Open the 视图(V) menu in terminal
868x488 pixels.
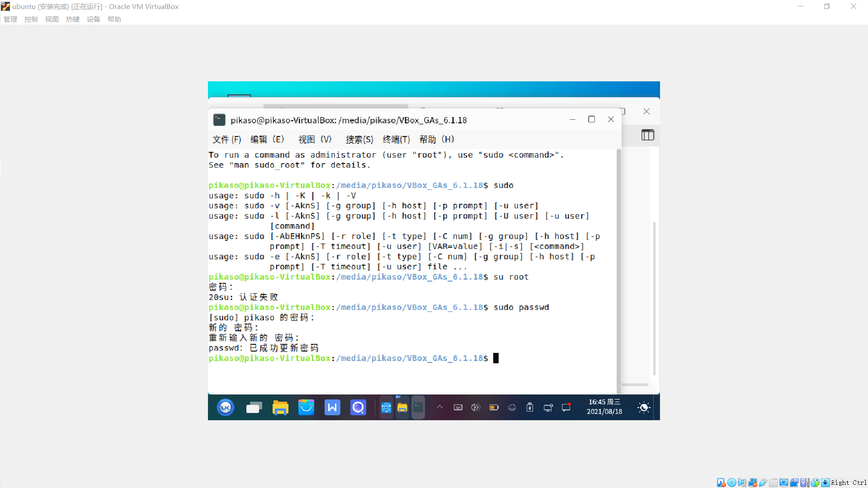tap(315, 140)
